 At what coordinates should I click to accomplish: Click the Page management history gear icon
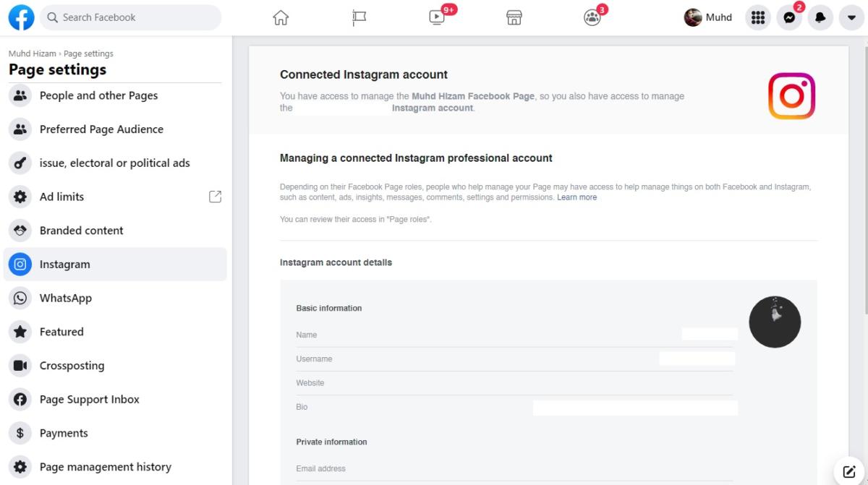20,467
